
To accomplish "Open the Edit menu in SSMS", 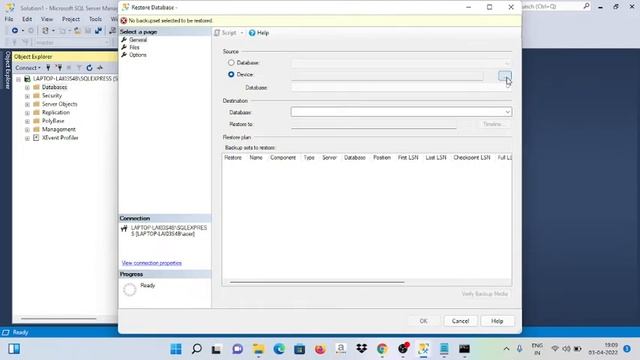I will pyautogui.click(x=27, y=19).
